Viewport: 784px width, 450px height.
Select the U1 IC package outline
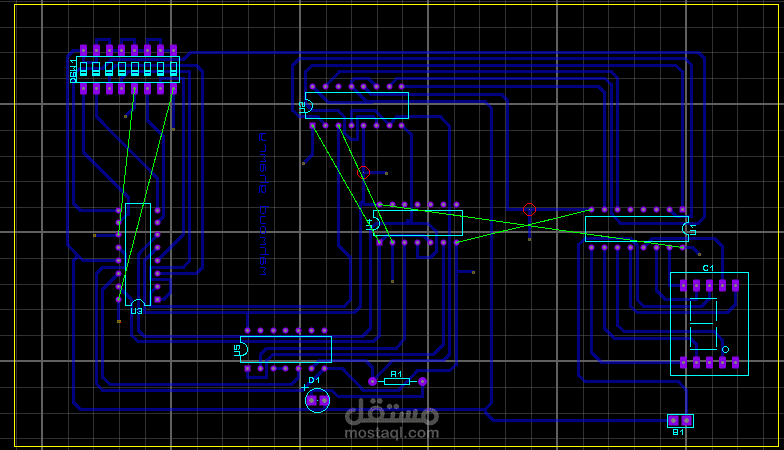point(637,229)
